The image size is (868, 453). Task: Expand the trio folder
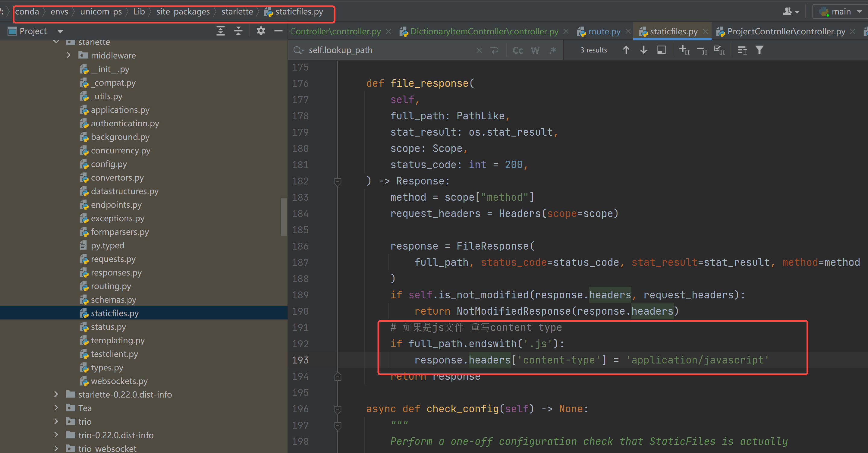pyautogui.click(x=56, y=421)
